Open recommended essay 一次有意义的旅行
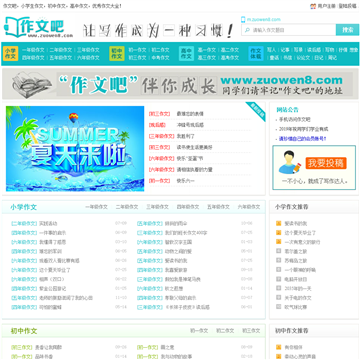This screenshot has height=360, width=360. tap(302, 242)
